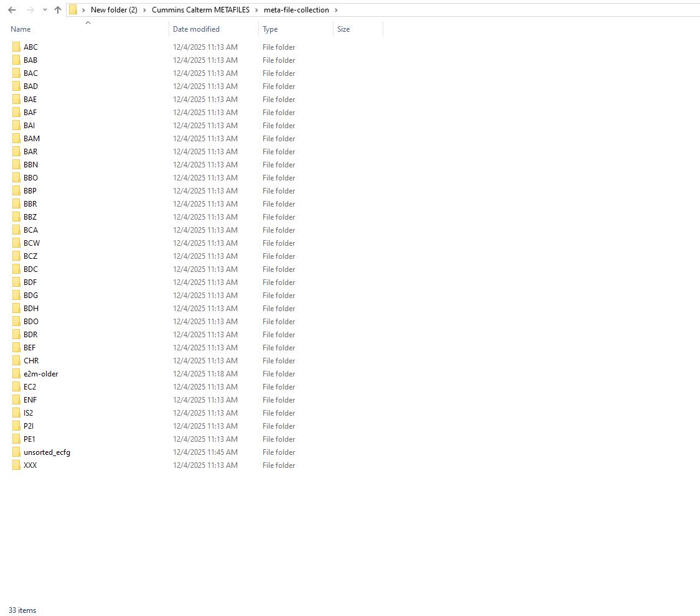Select the BAM folder icon
The height and width of the screenshot is (616, 700).
click(x=17, y=138)
